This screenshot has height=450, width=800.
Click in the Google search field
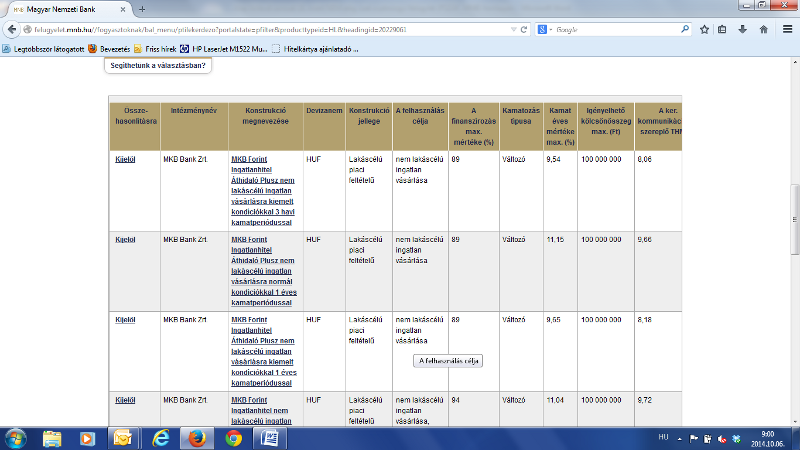616,30
